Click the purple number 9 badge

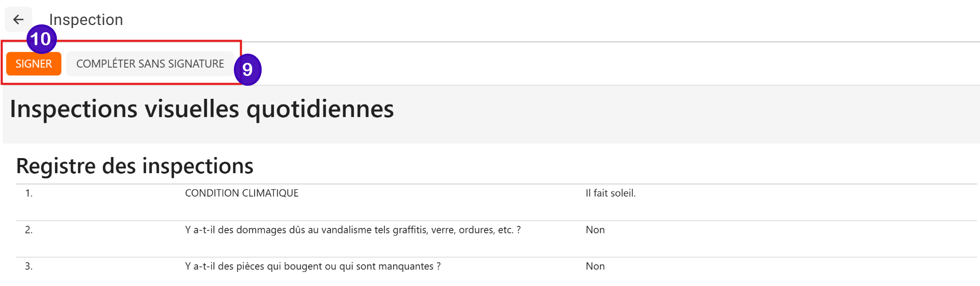[x=247, y=69]
